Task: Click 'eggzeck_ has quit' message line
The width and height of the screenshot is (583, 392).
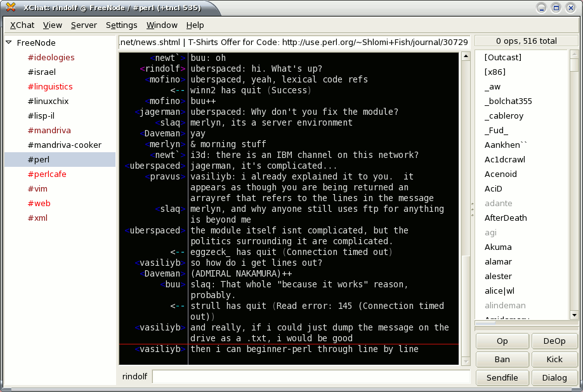Action: (x=291, y=252)
